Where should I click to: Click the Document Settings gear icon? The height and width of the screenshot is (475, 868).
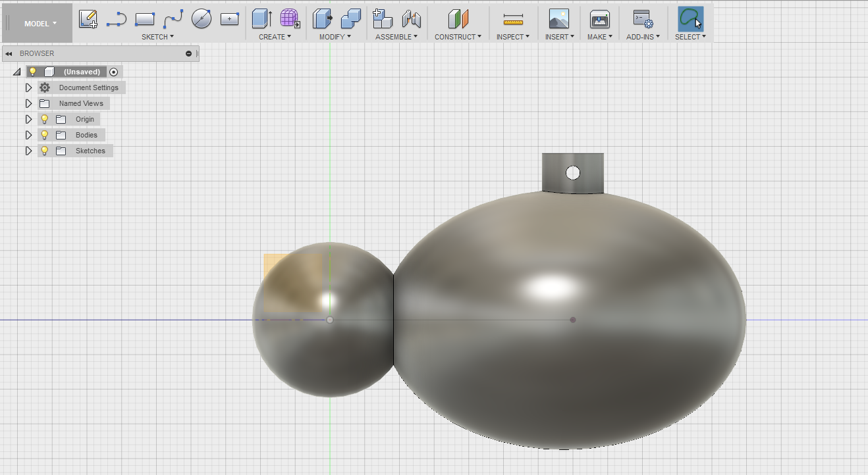[x=45, y=87]
